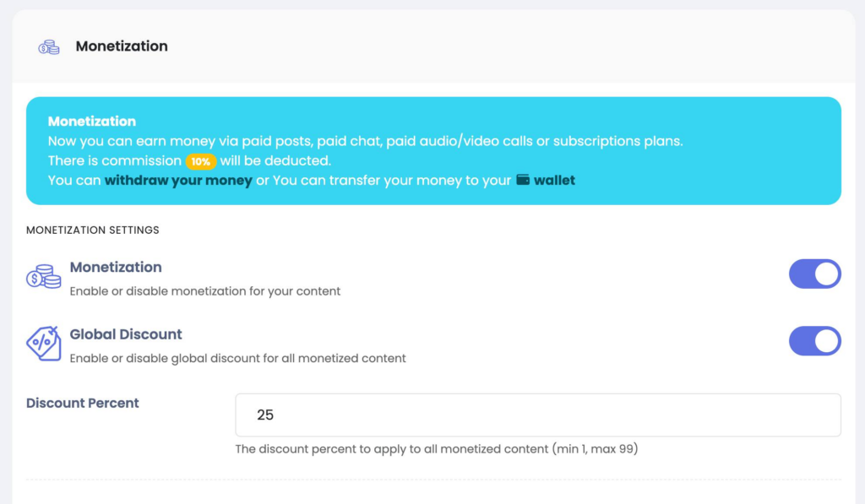Image resolution: width=865 pixels, height=504 pixels.
Task: Click the Monetization setting title text
Action: click(x=116, y=267)
